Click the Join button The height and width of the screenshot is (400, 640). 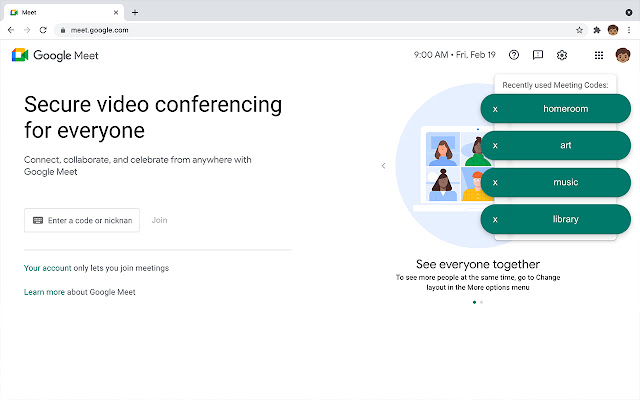pyautogui.click(x=160, y=220)
